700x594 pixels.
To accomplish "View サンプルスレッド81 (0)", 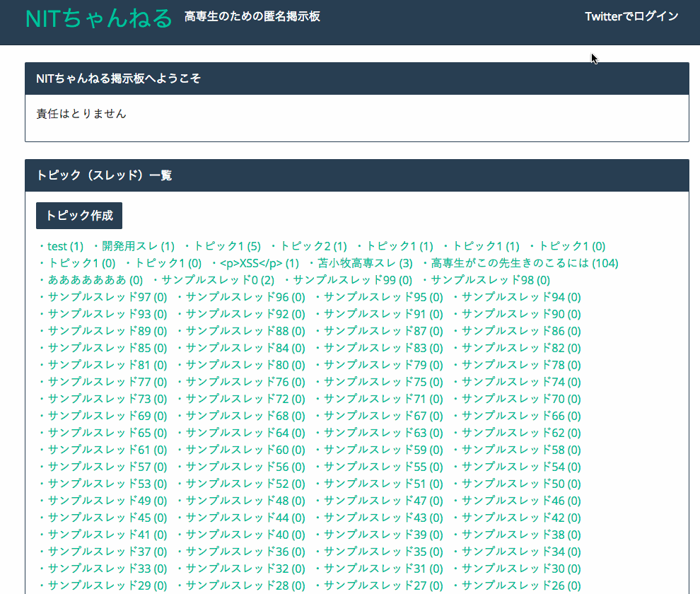I will point(107,365).
